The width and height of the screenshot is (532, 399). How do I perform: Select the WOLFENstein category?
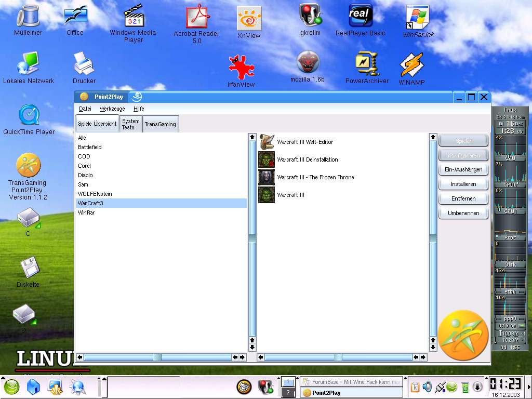162,194
